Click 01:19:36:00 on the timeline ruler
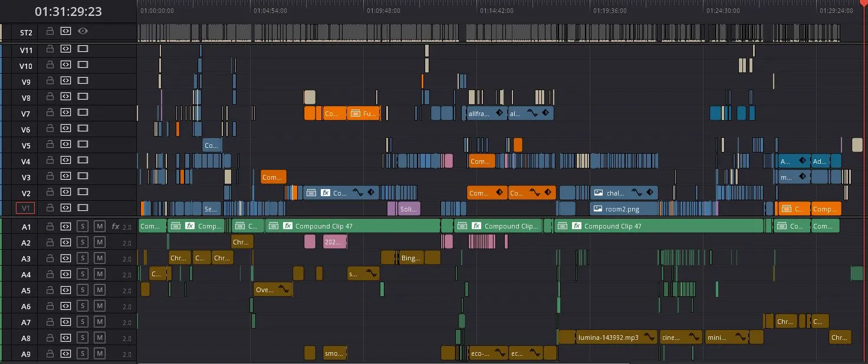 [610, 11]
